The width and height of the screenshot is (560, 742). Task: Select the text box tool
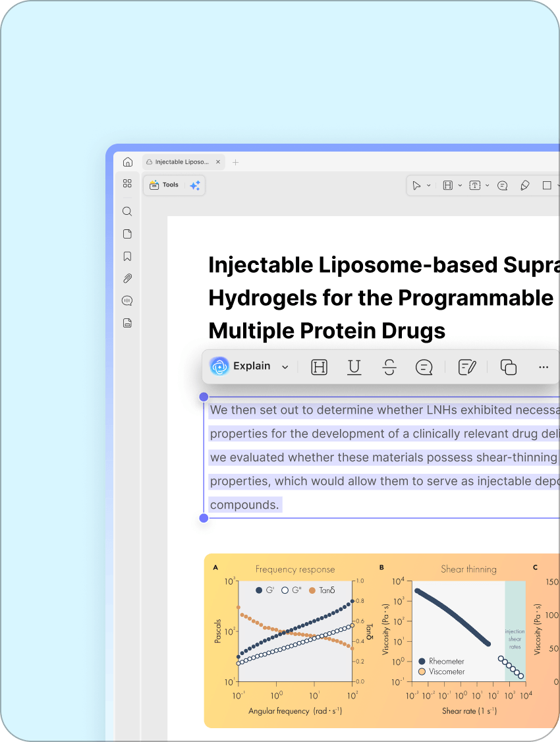click(475, 186)
